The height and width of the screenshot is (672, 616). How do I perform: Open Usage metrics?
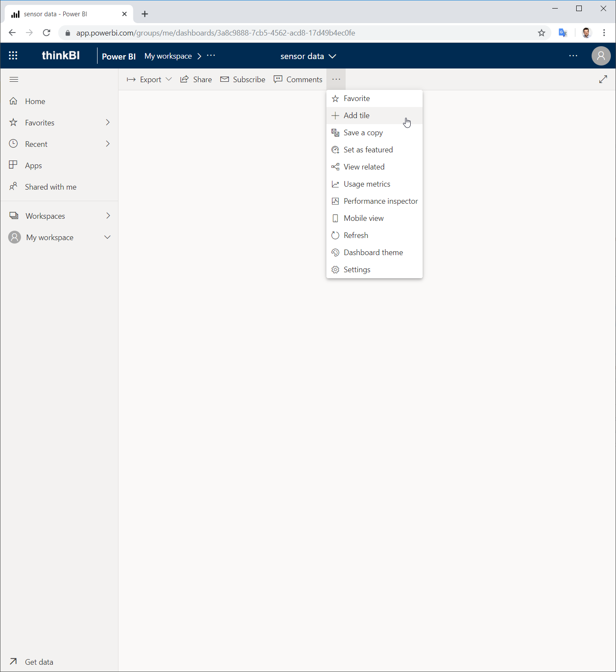[374, 184]
